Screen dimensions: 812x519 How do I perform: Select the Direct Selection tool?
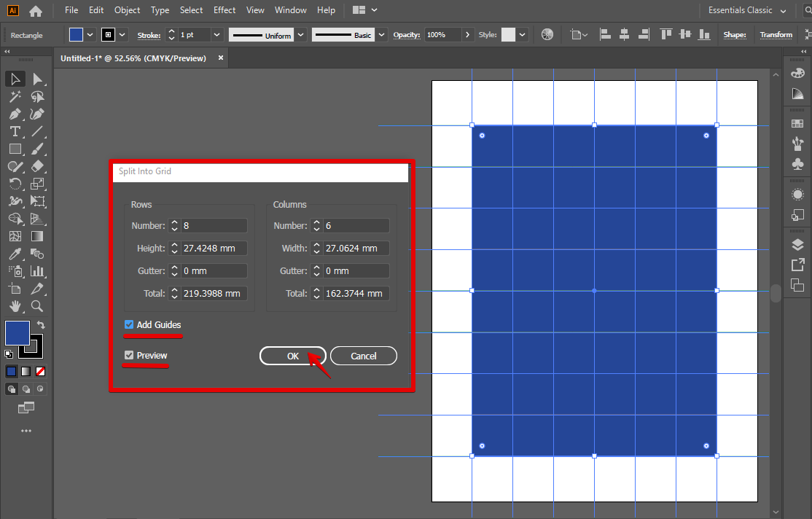(x=37, y=79)
